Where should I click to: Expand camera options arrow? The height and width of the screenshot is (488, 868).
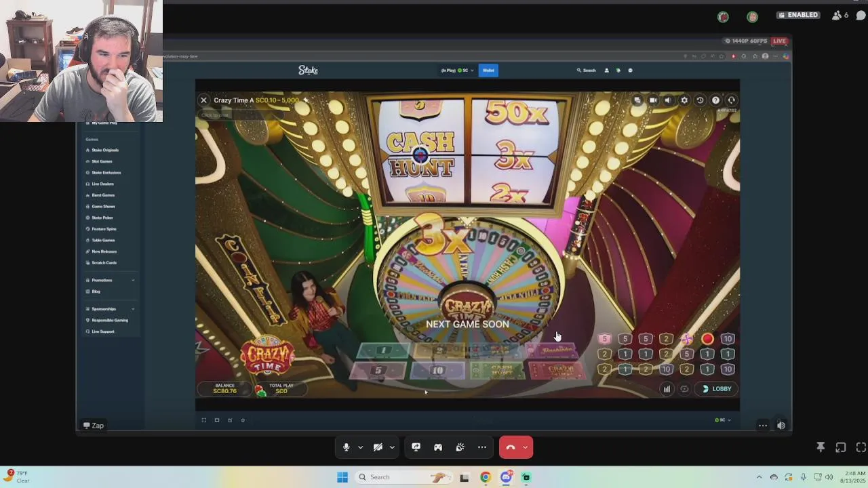392,447
